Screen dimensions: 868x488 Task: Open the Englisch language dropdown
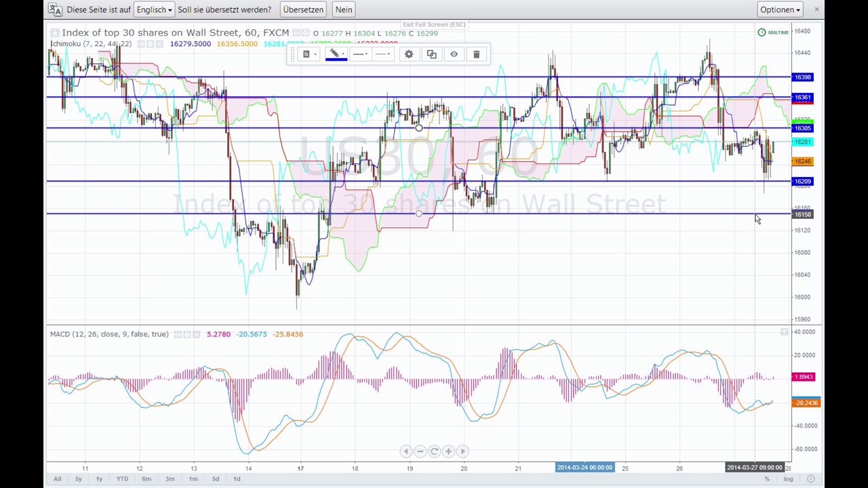click(x=154, y=9)
